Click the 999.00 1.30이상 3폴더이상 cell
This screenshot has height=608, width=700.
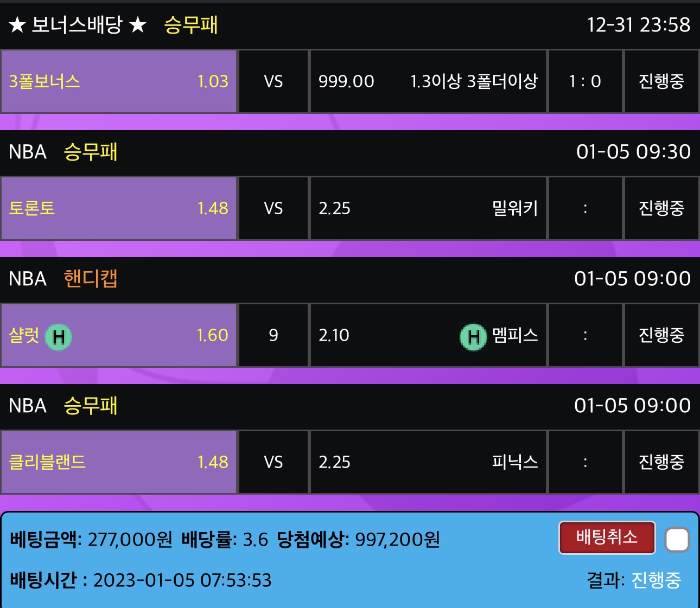pos(428,81)
